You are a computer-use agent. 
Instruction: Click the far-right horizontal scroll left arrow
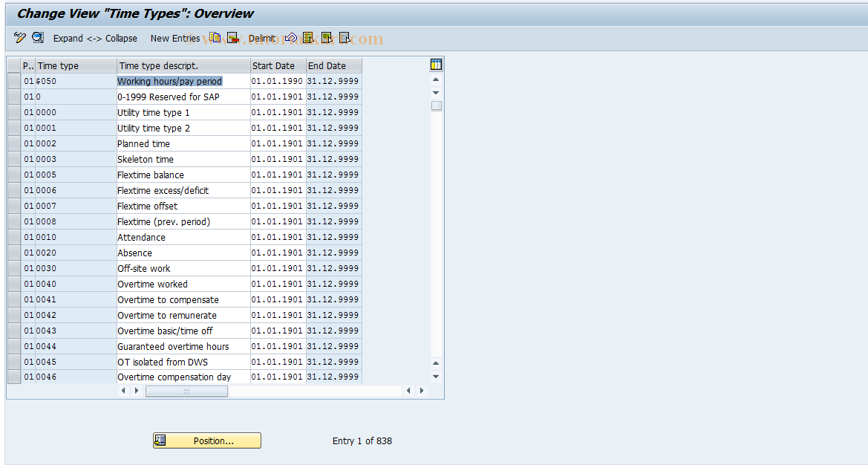pos(408,391)
